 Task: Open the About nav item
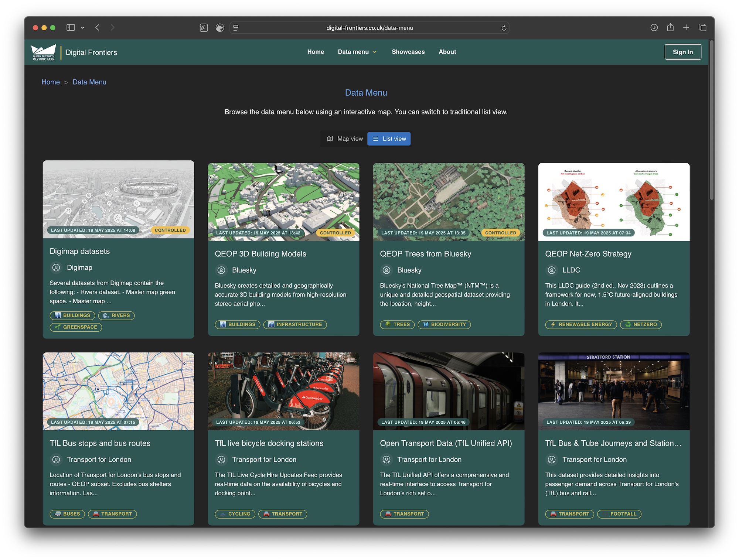click(447, 52)
